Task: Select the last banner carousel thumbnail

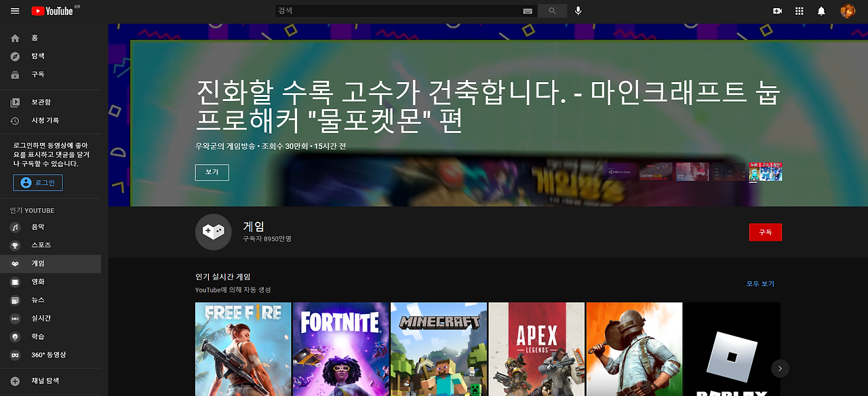Action: 765,172
